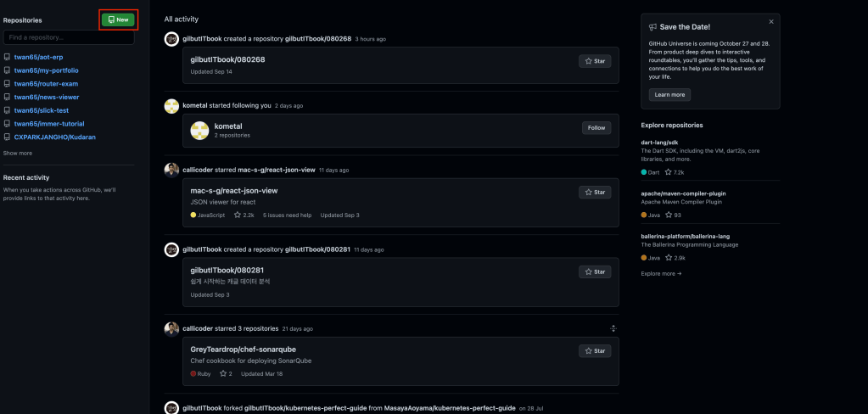Click the gilbutITbook avatar on the top activity
Viewport: 868px width, 414px height.
tap(171, 39)
